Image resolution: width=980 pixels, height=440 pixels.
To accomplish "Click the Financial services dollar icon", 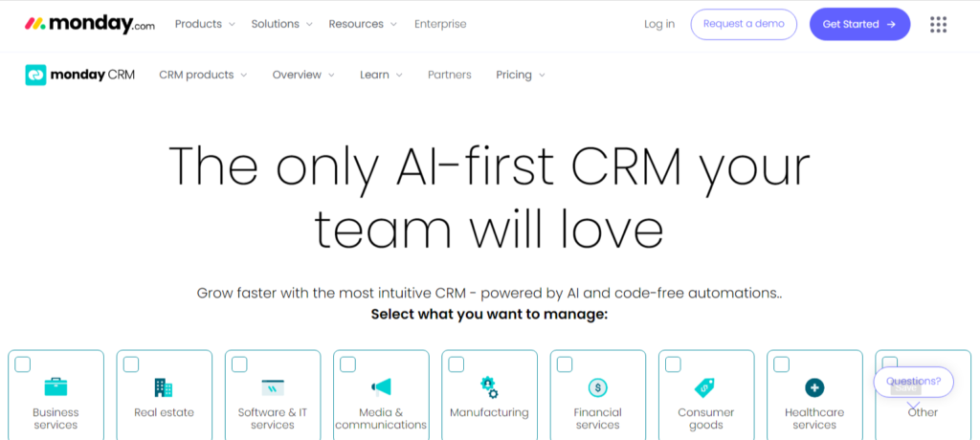I will click(x=598, y=388).
